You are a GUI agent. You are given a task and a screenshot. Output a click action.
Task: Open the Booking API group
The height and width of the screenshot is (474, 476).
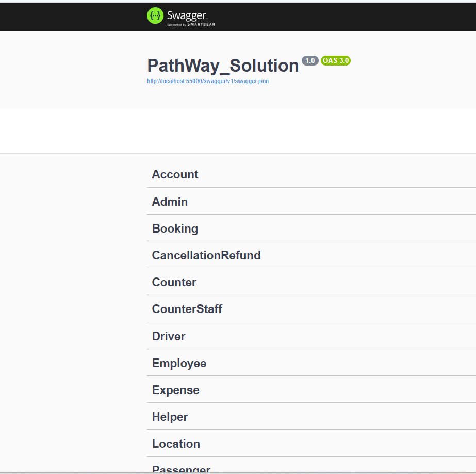[x=175, y=228]
